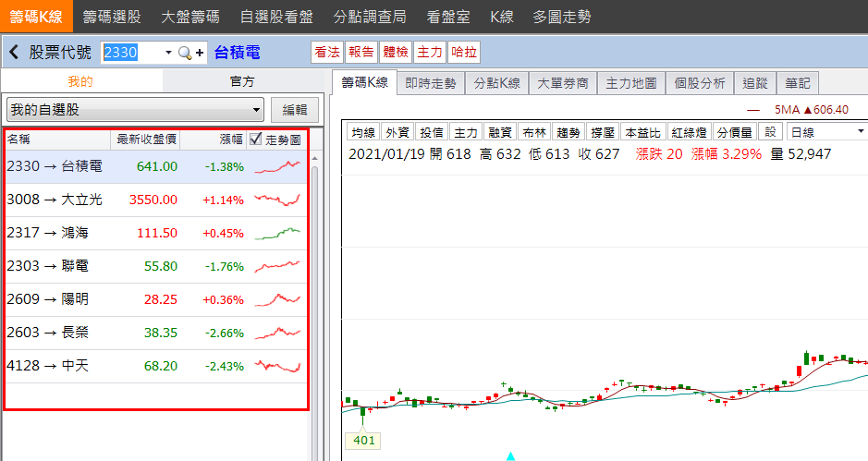
Task: Toggle the 趨勢 indicator
Action: click(568, 132)
